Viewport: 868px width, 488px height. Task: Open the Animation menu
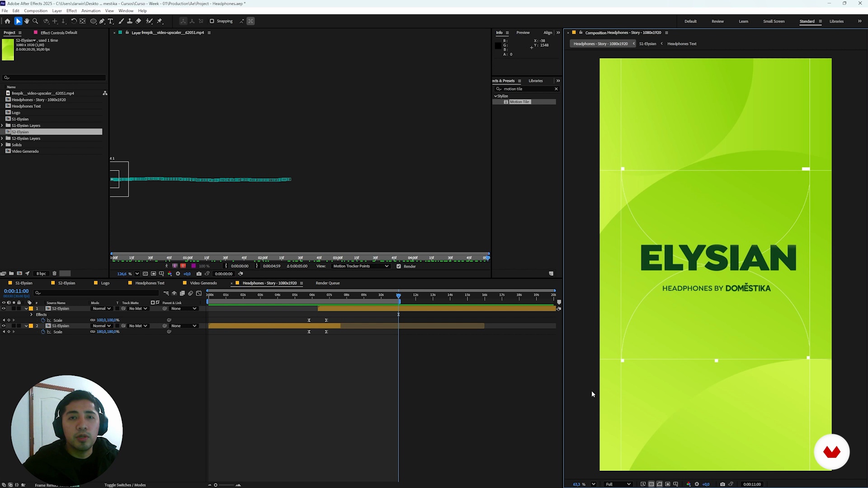91,10
